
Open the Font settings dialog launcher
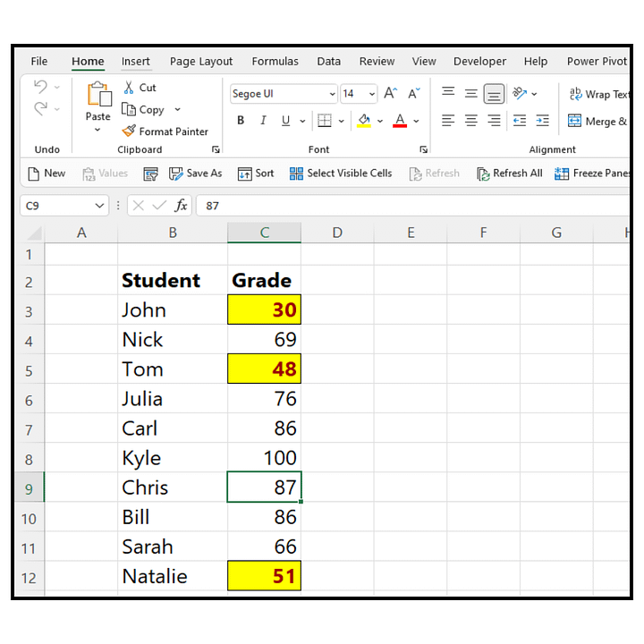(x=423, y=149)
